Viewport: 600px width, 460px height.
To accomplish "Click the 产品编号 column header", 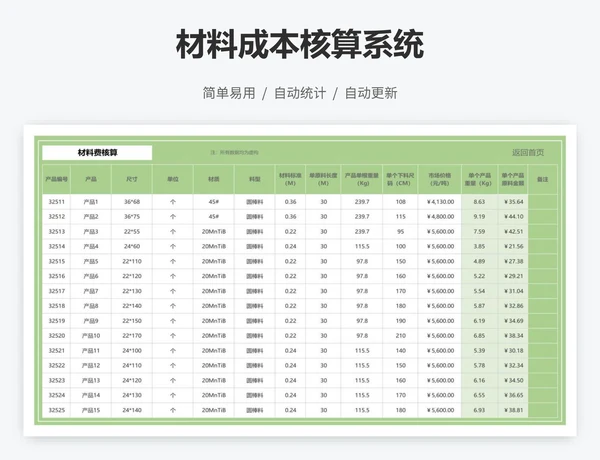I will [57, 179].
